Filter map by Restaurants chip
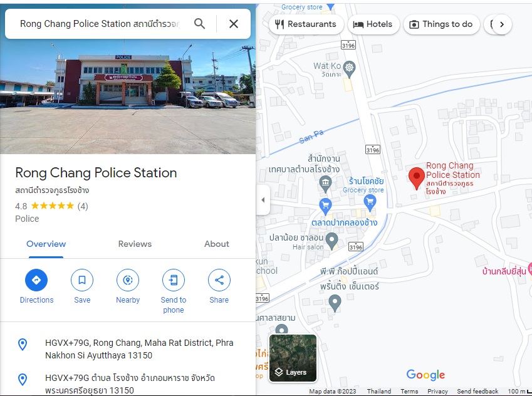 (306, 24)
